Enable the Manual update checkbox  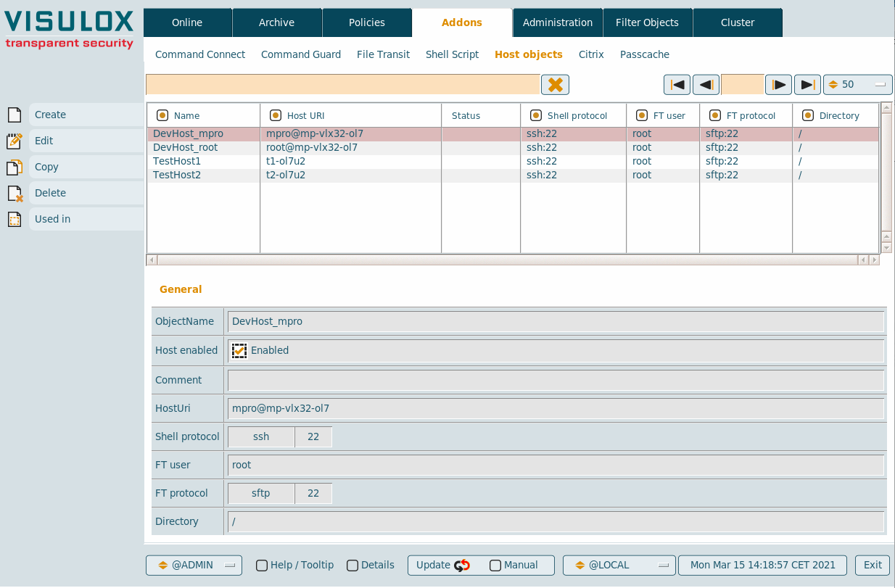point(495,566)
